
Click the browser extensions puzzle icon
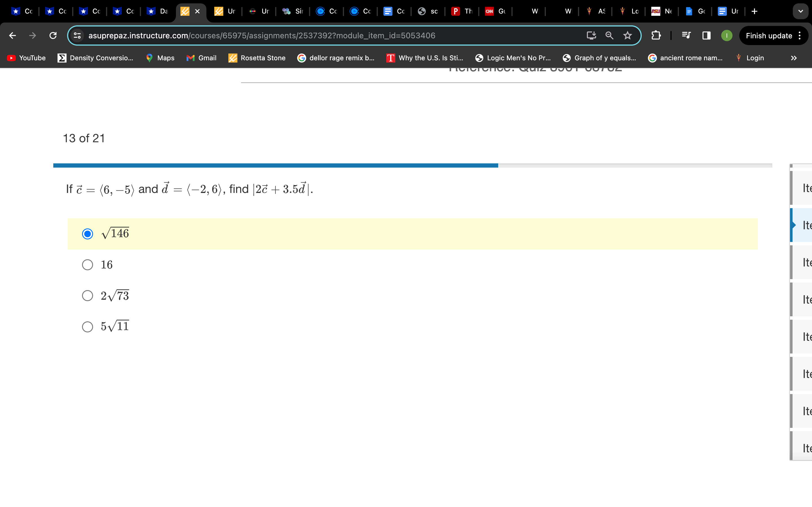click(x=656, y=35)
